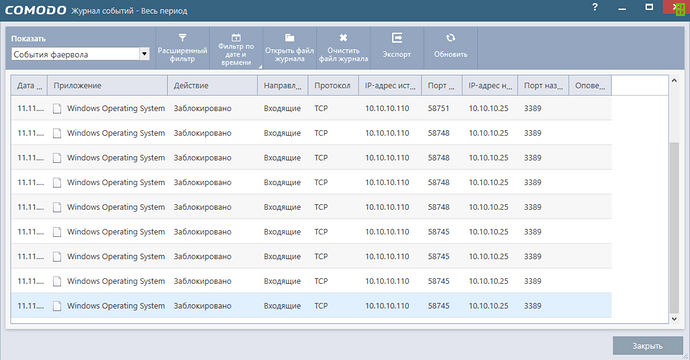Maximize the Comodo log window
Viewport: 690px width, 360px height.
coord(649,7)
